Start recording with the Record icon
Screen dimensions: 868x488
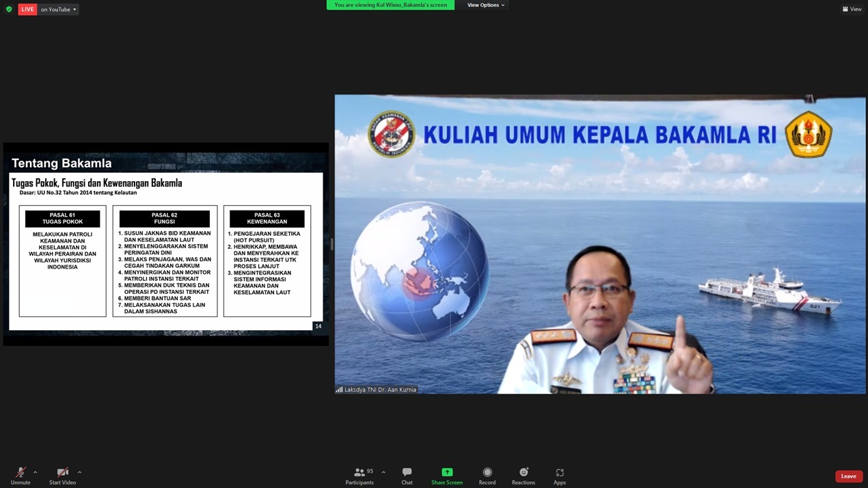point(487,472)
